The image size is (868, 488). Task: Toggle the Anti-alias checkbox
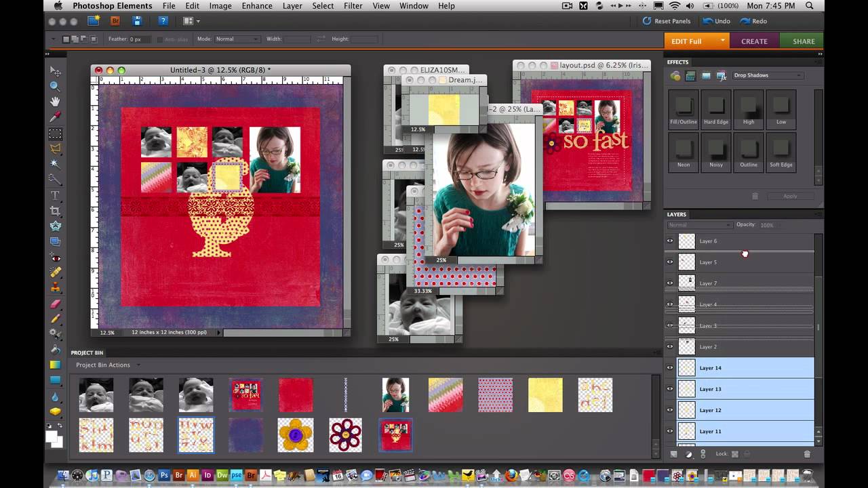(160, 39)
